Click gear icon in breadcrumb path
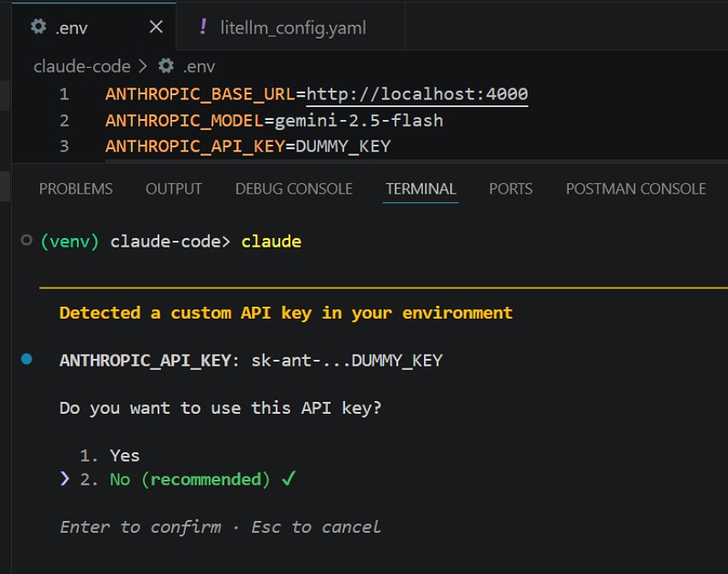The width and height of the screenshot is (728, 574). (166, 66)
